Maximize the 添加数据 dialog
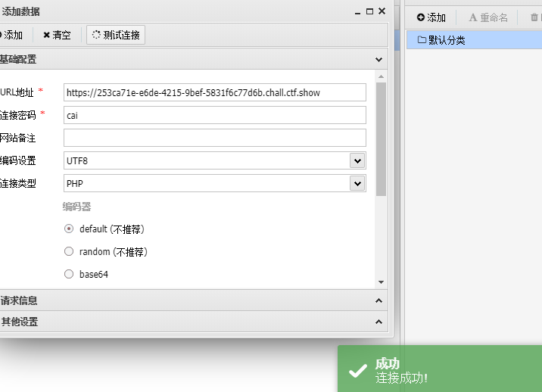The image size is (542, 392). (369, 11)
